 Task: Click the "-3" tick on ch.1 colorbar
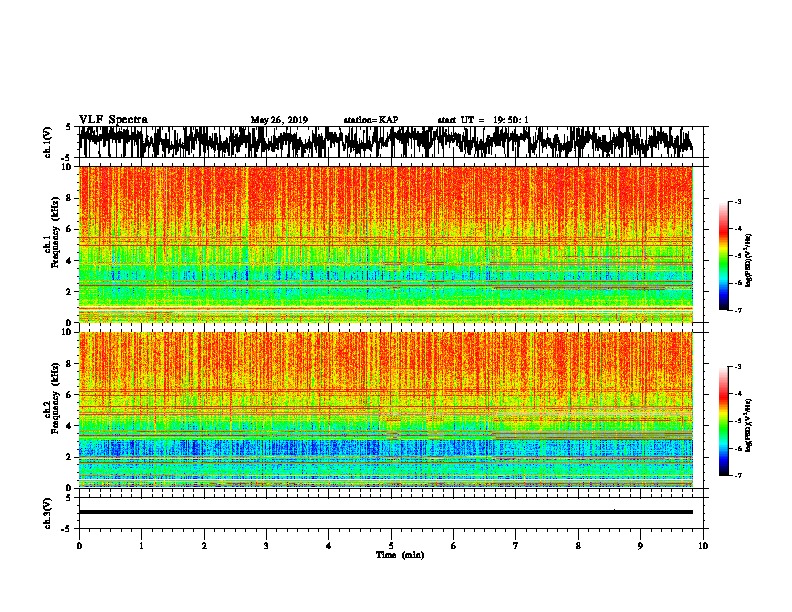click(737, 201)
